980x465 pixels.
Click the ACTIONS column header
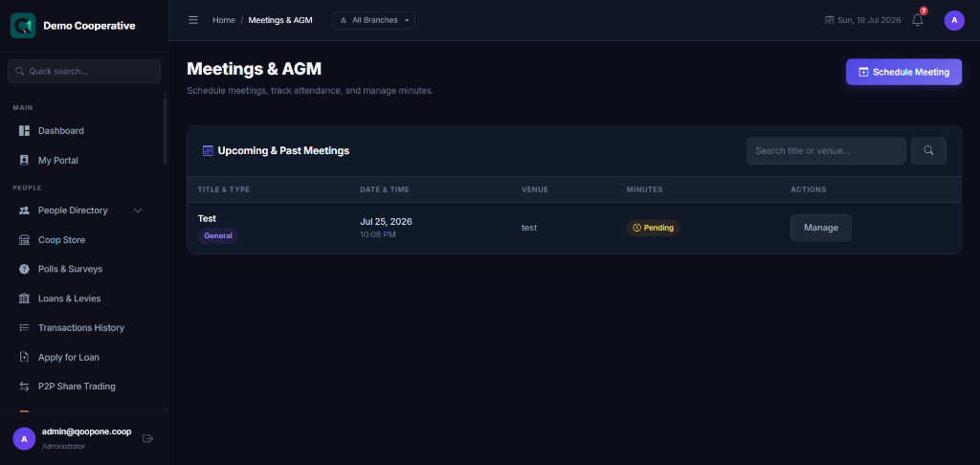[808, 189]
